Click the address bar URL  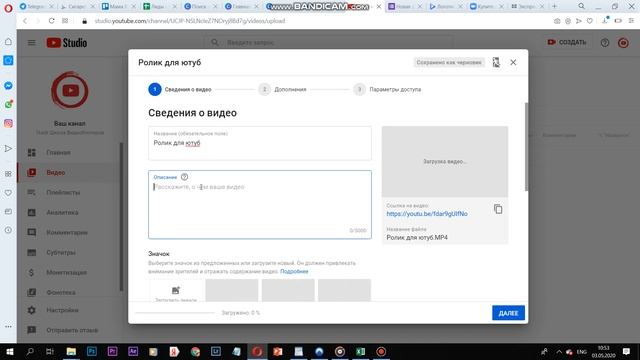(x=189, y=21)
